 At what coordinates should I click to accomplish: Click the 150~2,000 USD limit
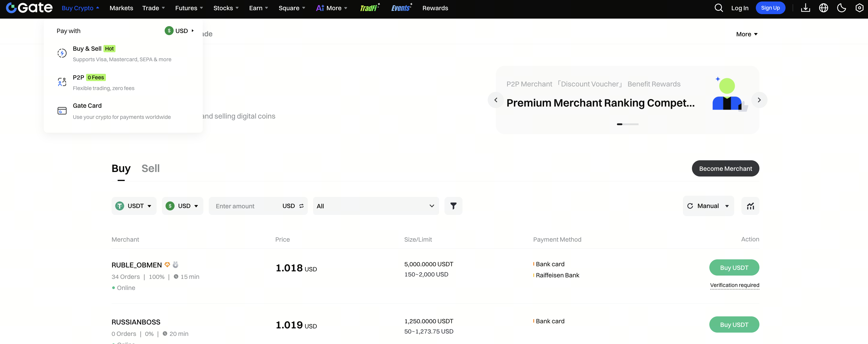tap(426, 274)
